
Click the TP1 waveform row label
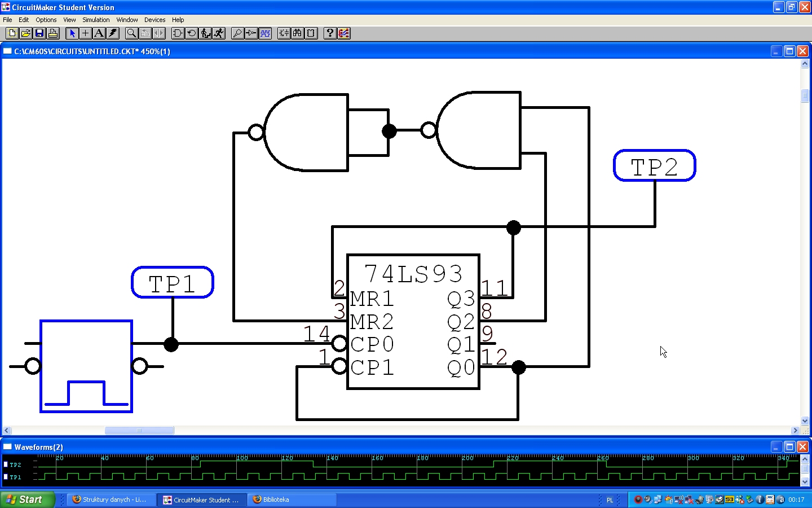click(15, 478)
